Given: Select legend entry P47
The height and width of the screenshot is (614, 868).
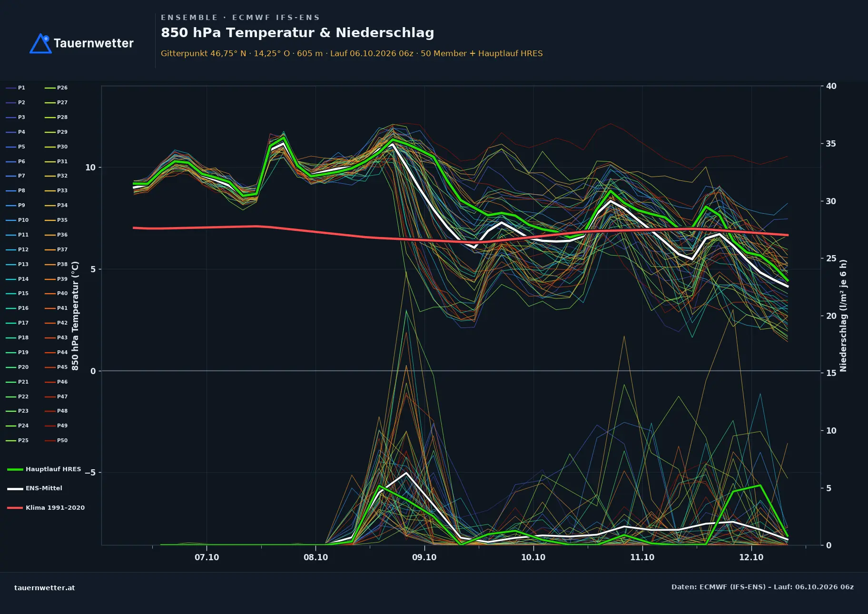Looking at the screenshot, I should pos(56,397).
